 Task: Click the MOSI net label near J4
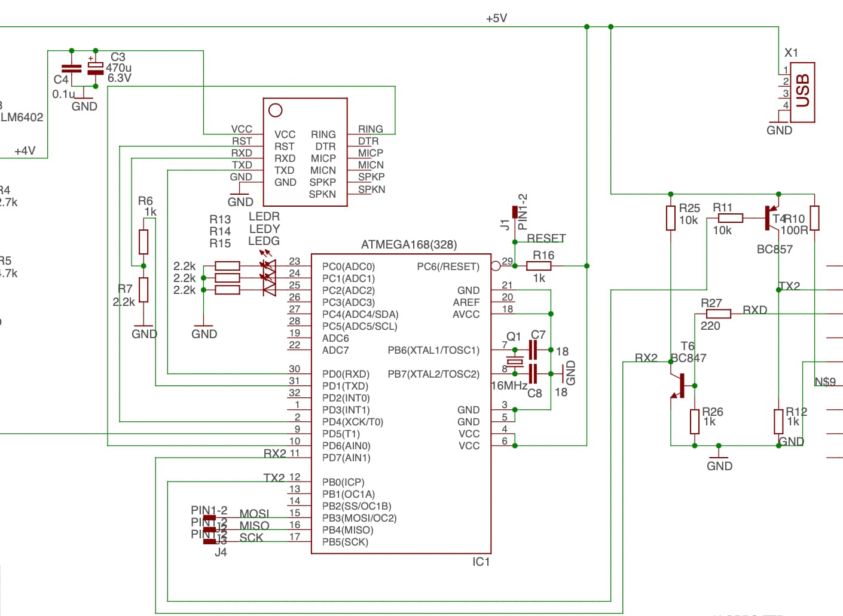tap(255, 514)
